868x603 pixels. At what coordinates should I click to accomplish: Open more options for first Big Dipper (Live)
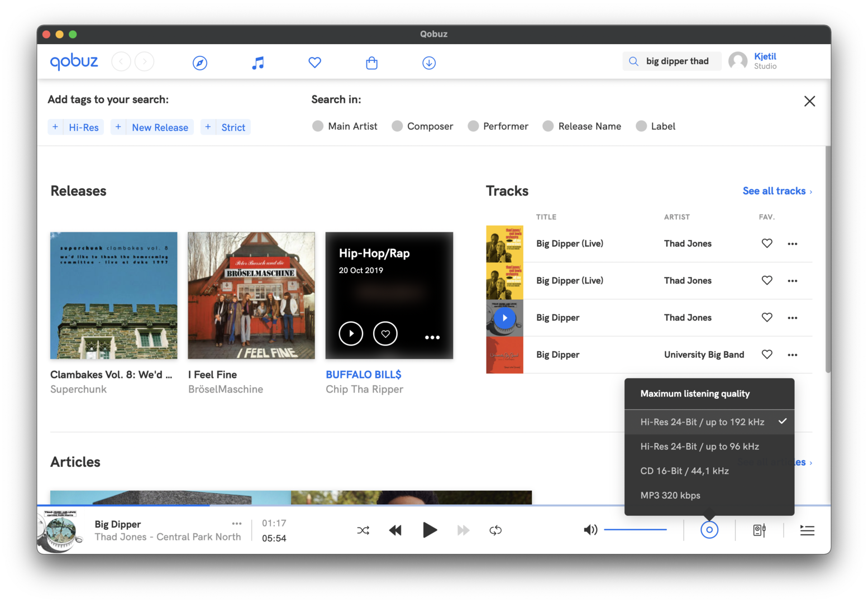[793, 244]
